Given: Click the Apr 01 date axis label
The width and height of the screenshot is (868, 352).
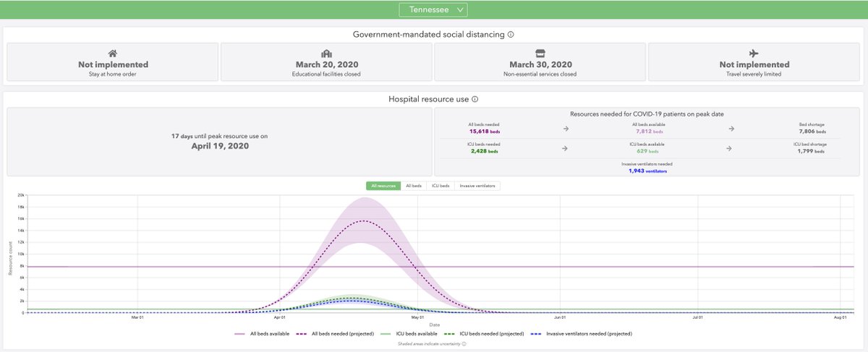Looking at the screenshot, I should 279,318.
